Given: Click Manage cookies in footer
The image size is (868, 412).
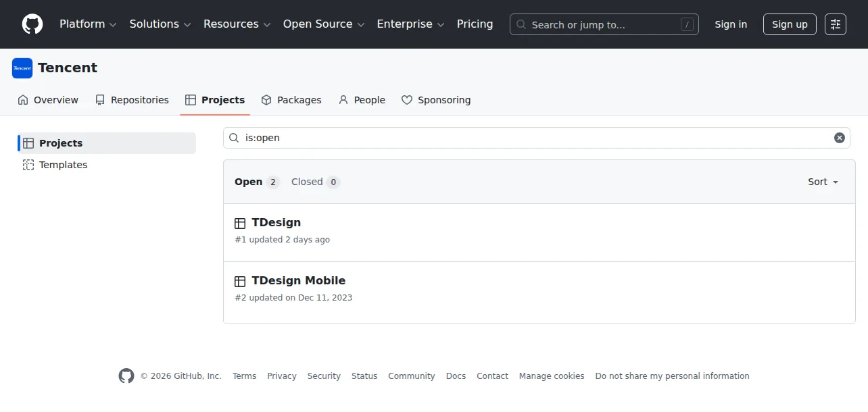Looking at the screenshot, I should coord(552,376).
